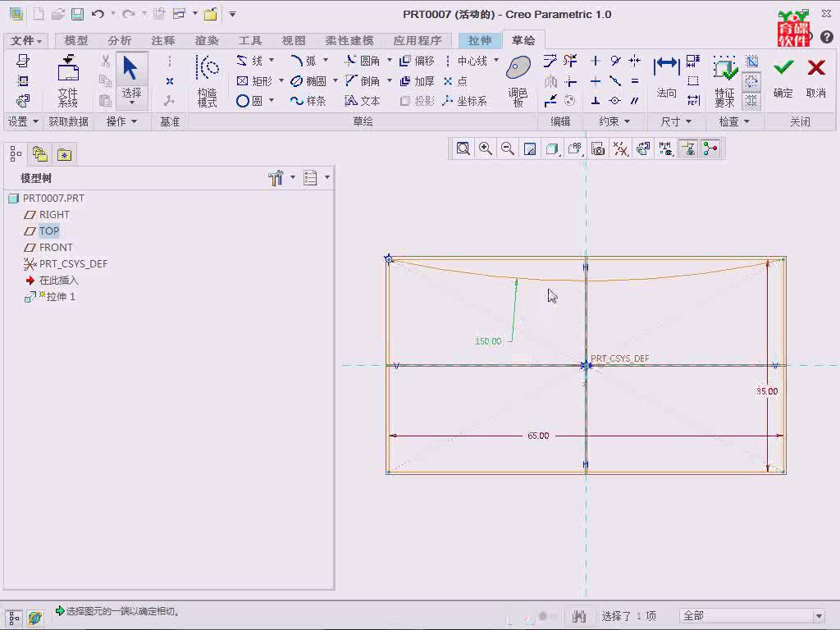
Task: Toggle Shade Closed Loops inspect icon
Action: (751, 101)
